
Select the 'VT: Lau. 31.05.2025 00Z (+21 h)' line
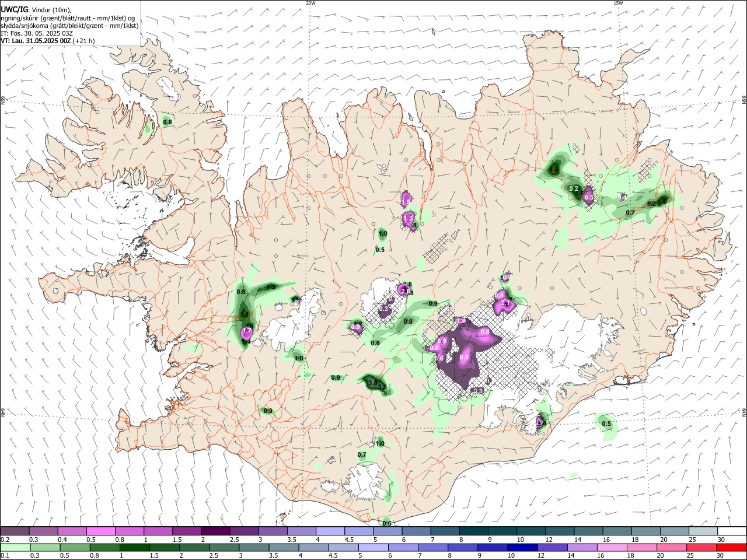pyautogui.click(x=48, y=41)
